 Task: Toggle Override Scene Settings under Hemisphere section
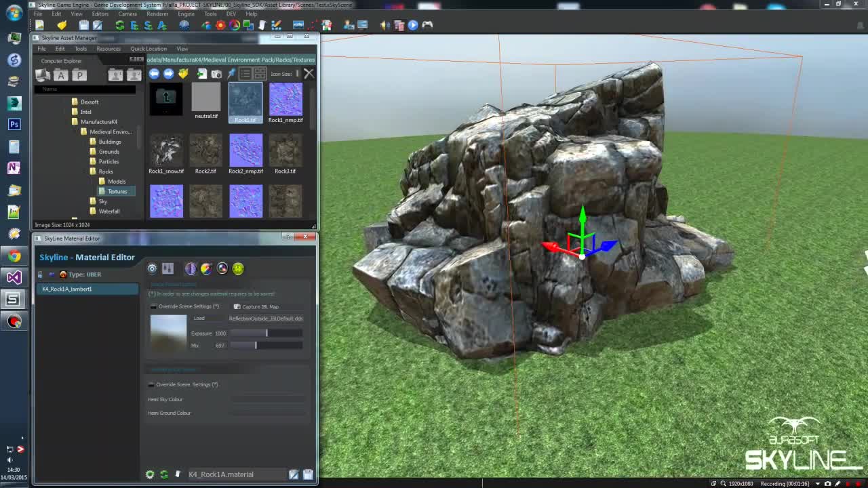(x=152, y=384)
